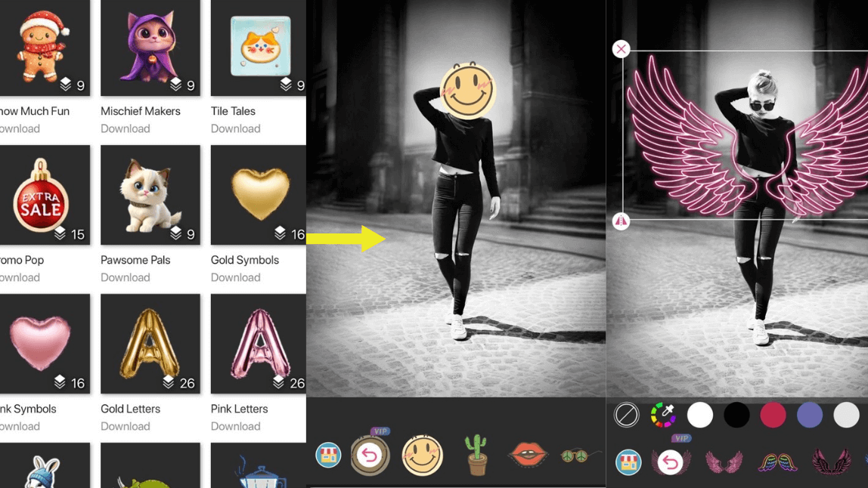Image resolution: width=868 pixels, height=488 pixels.
Task: Select the dark magenta wings sticker
Action: click(x=831, y=462)
